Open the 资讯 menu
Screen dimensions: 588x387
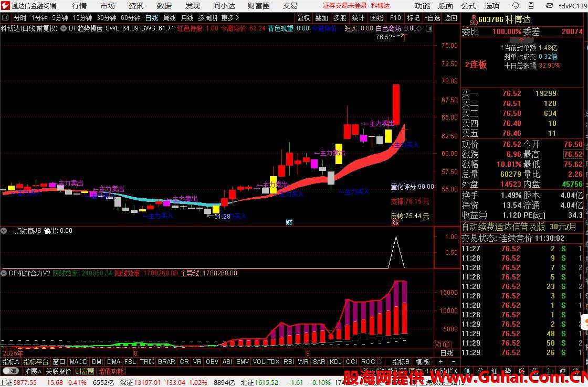(136, 6)
